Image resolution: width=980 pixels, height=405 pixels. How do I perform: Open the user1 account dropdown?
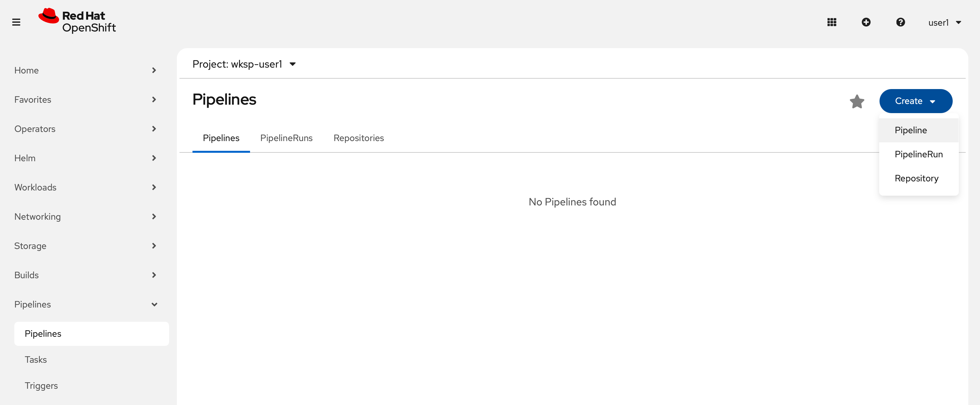(944, 22)
